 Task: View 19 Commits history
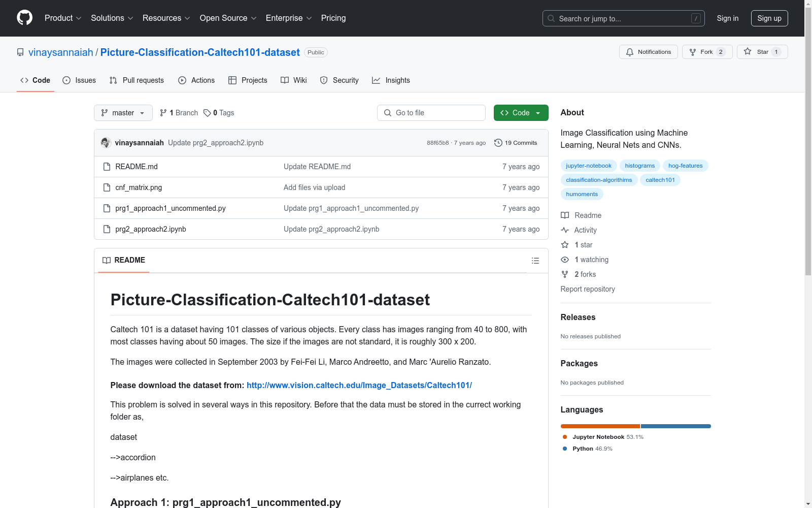point(516,143)
